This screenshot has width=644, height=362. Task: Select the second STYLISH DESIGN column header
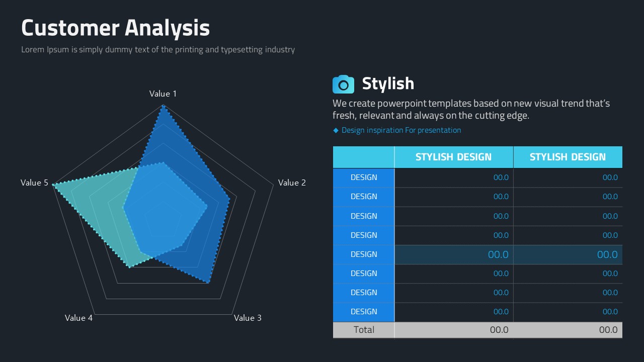point(568,157)
